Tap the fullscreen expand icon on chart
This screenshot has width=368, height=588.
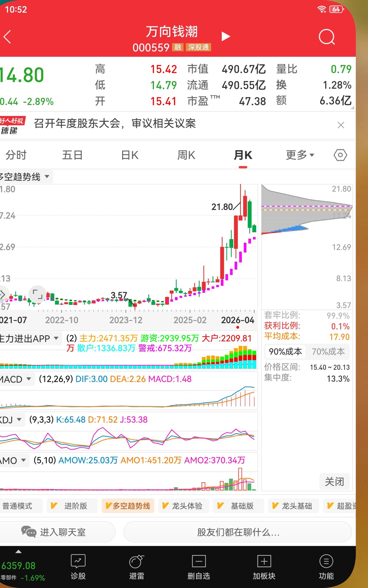37,294
